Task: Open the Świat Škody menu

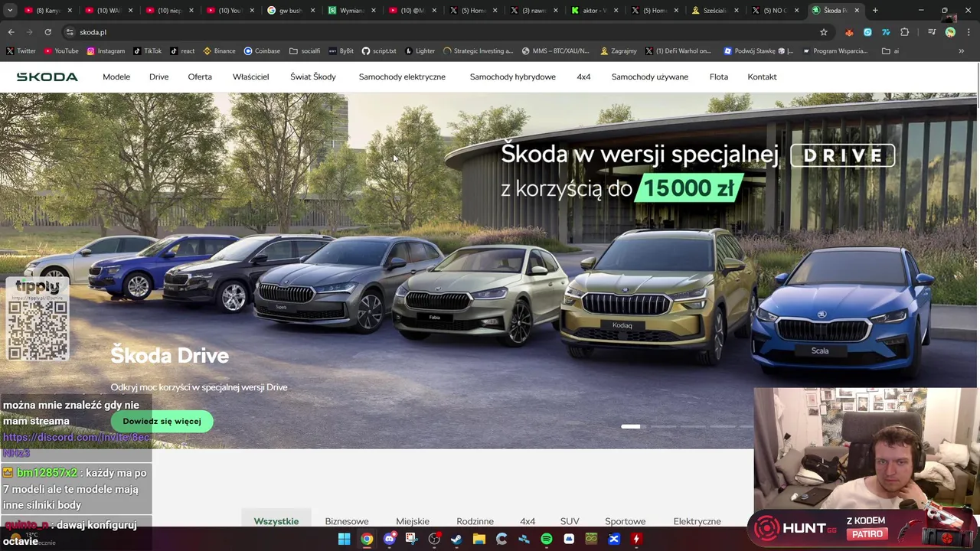Action: 313,77
